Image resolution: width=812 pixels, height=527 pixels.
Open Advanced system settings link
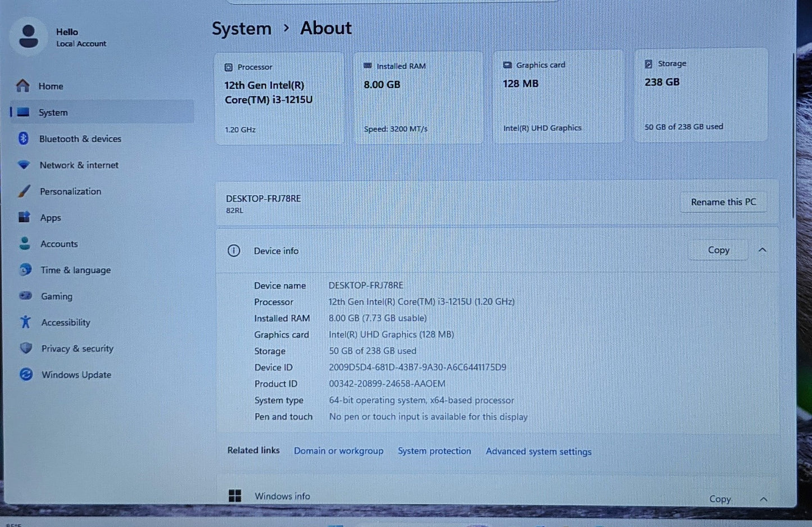click(538, 452)
